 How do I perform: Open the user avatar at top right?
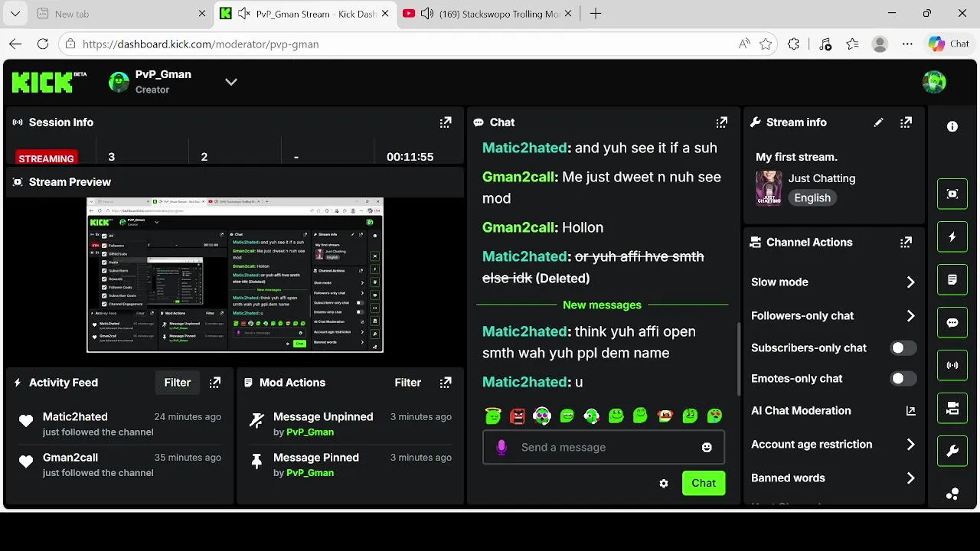[934, 82]
